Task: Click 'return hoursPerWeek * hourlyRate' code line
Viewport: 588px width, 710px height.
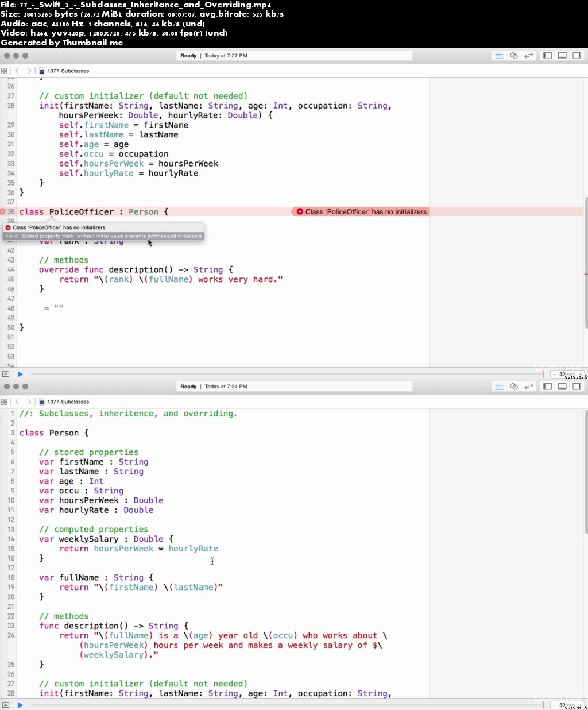Action: click(138, 549)
